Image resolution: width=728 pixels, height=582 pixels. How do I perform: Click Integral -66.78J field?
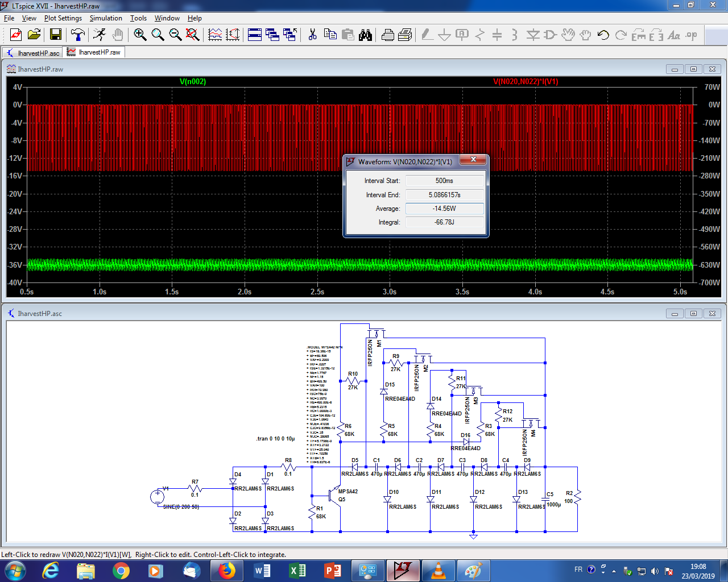tap(444, 222)
